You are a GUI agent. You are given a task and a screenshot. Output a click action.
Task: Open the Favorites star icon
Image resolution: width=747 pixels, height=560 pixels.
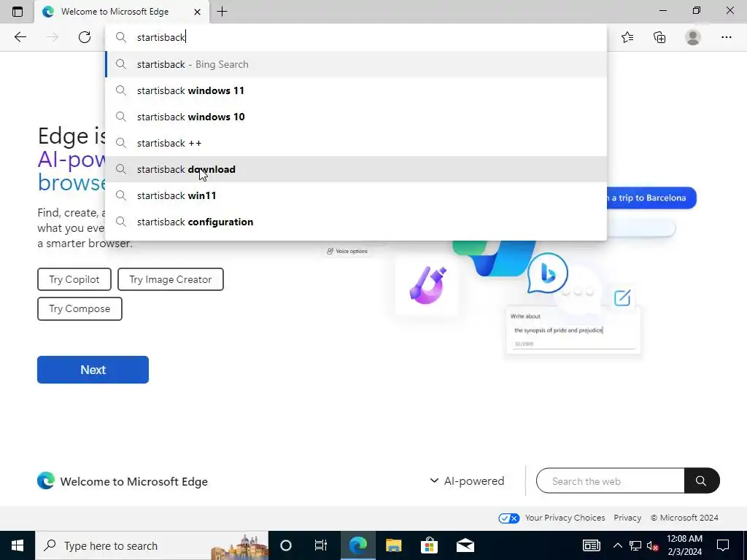[x=627, y=37]
